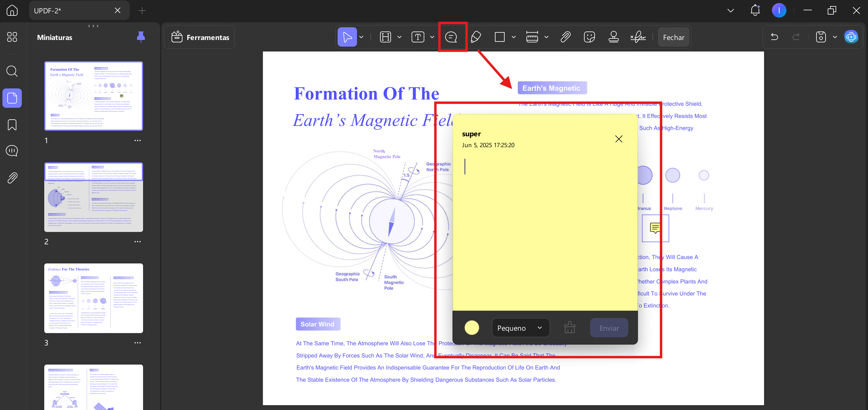Close the UPDF-2* tab
The image size is (868, 410).
point(118,10)
